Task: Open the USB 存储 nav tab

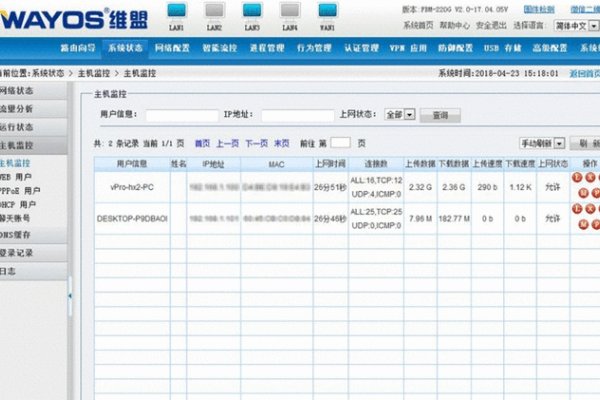Action: point(502,48)
